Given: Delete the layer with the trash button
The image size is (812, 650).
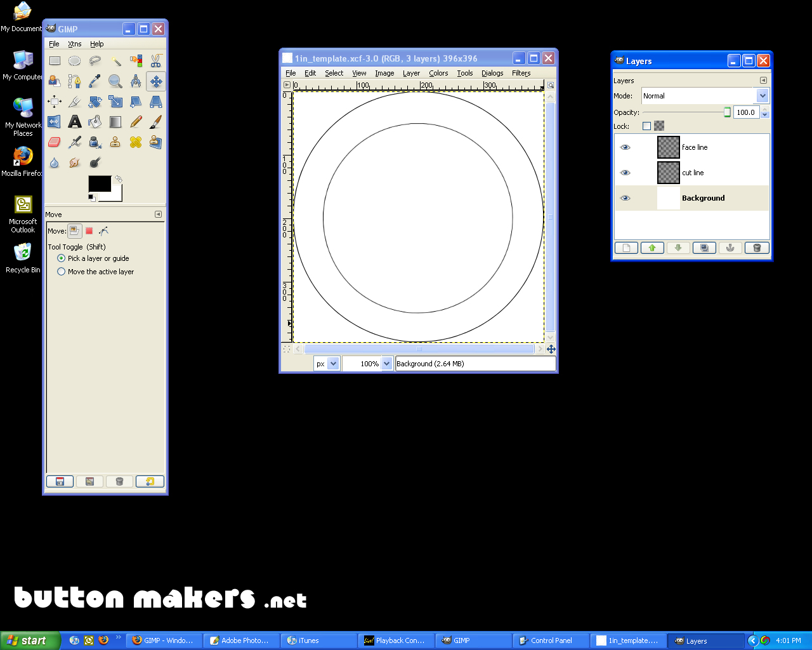Looking at the screenshot, I should tap(757, 248).
